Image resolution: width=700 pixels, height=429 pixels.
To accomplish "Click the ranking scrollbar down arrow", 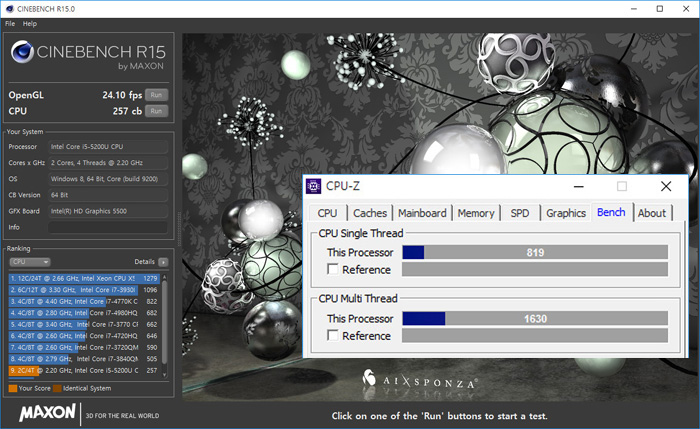I will [165, 375].
